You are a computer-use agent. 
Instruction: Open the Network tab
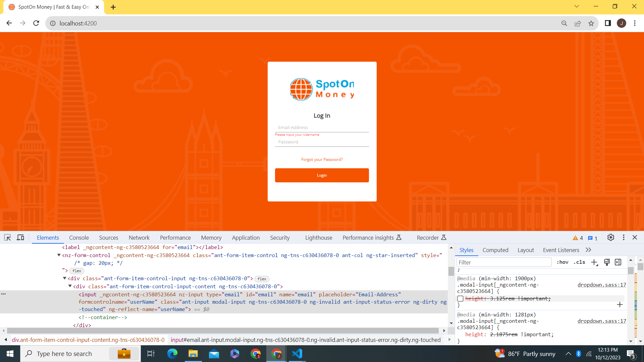click(x=139, y=238)
